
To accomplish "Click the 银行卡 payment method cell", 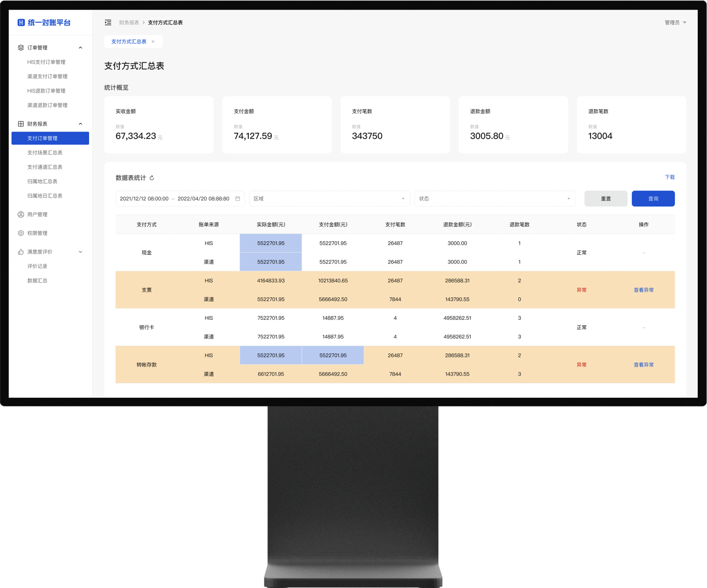I will 146,327.
